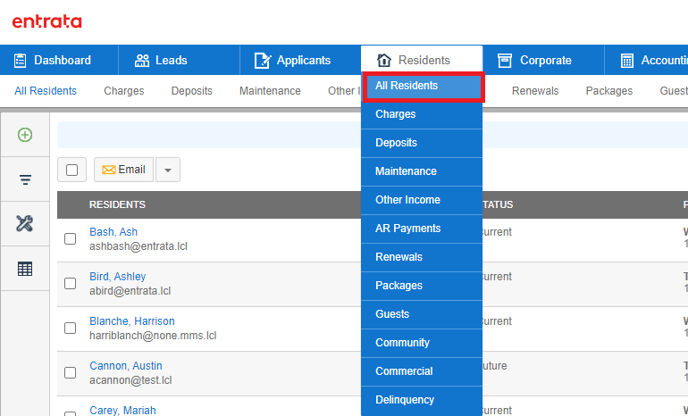688x416 pixels.
Task: Check the box for Bash, Ash
Action: point(70,239)
